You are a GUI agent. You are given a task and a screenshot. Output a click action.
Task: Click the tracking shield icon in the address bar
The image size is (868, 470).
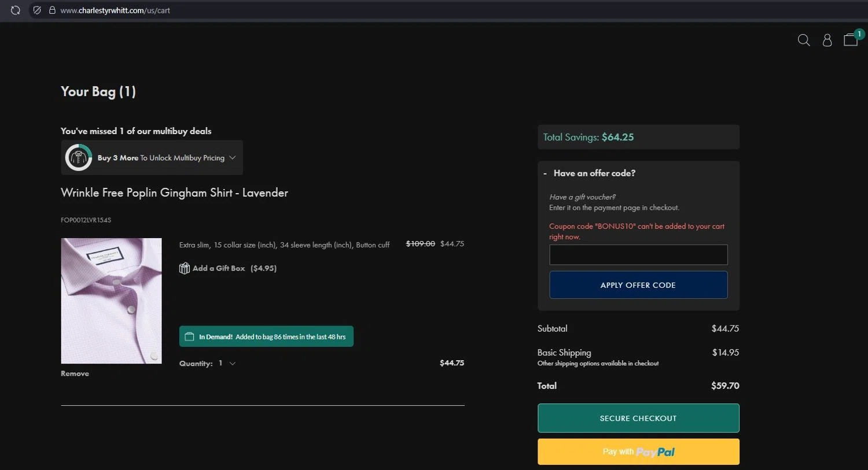37,10
